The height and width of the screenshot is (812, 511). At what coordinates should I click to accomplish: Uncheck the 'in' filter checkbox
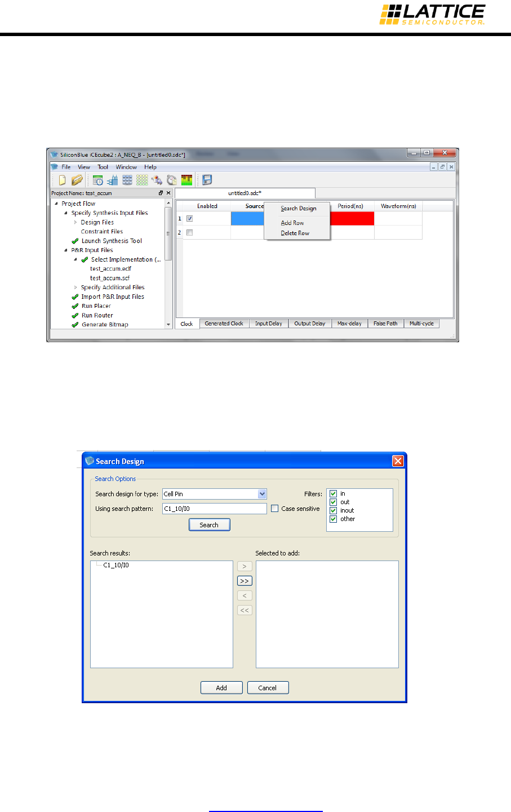click(333, 493)
